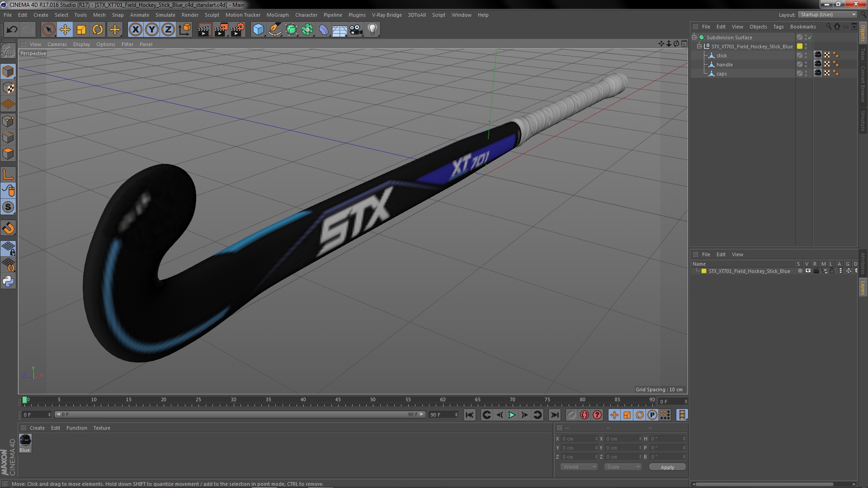
Task: Add Subdivision Surface generator icon
Action: click(291, 30)
